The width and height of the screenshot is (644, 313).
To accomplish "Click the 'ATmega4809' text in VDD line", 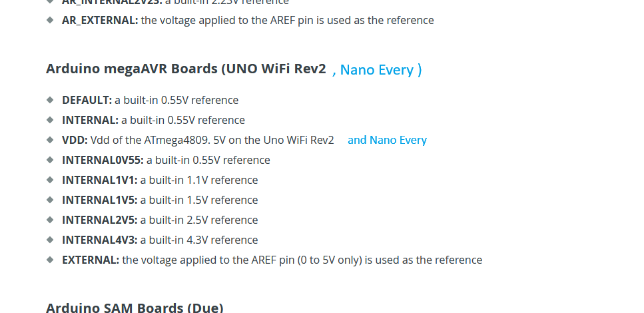I will (176, 140).
